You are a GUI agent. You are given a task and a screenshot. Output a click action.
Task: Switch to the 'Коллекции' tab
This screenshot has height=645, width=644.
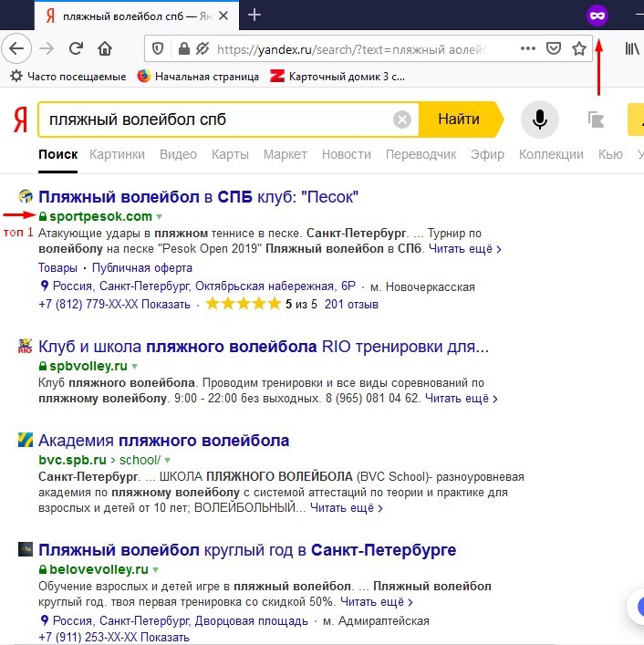[x=551, y=154]
